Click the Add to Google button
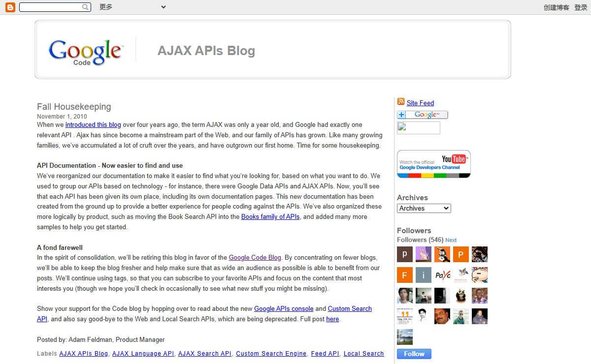591x364 pixels. point(423,115)
